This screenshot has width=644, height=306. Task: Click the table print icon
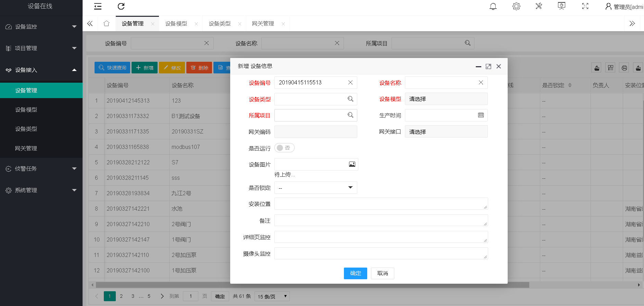pos(624,68)
